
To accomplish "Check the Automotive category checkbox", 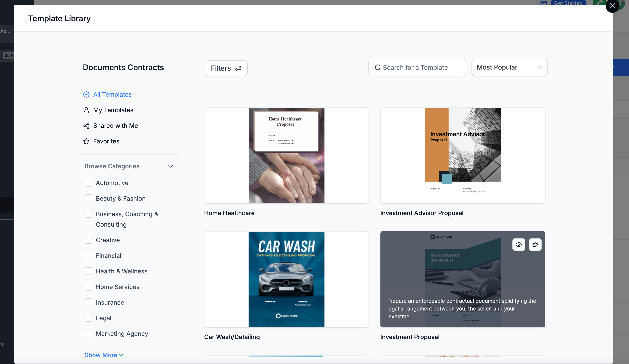I will click(88, 183).
